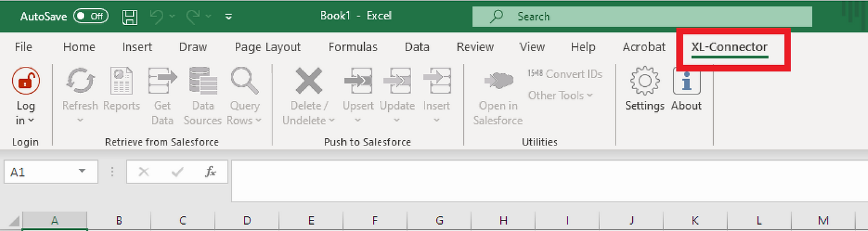
Task: Click the formula bar input area
Action: pos(549,181)
